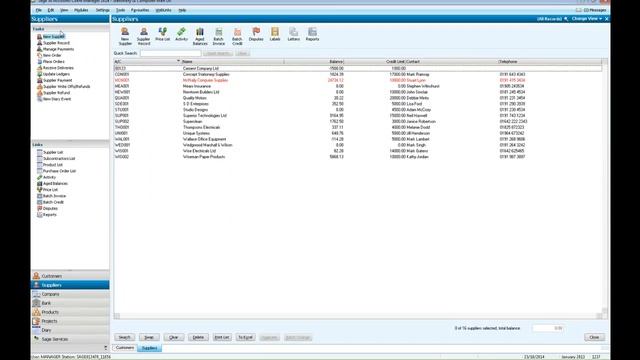
Task: Open the Products module
Action: coord(70,312)
